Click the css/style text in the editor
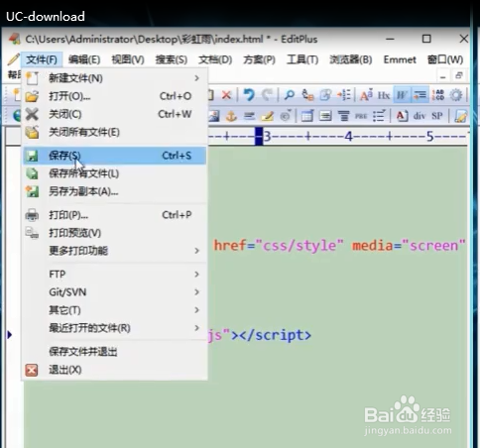The height and width of the screenshot is (448, 480). [300, 246]
